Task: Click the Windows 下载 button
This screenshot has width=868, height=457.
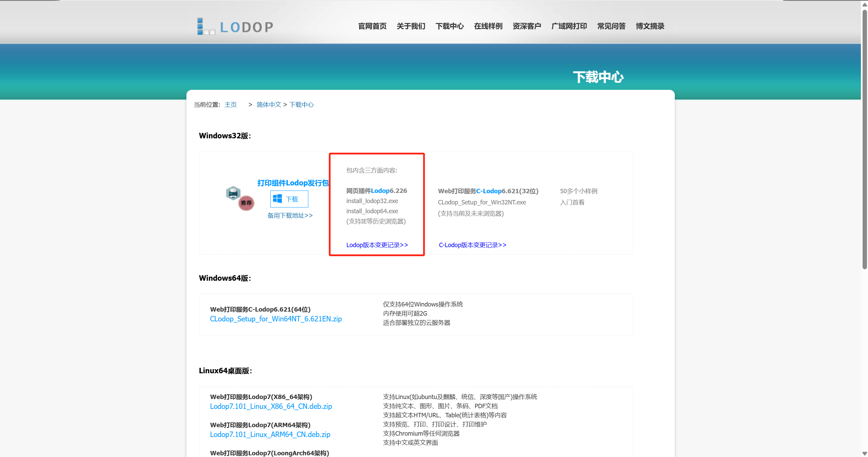Action: 289,199
